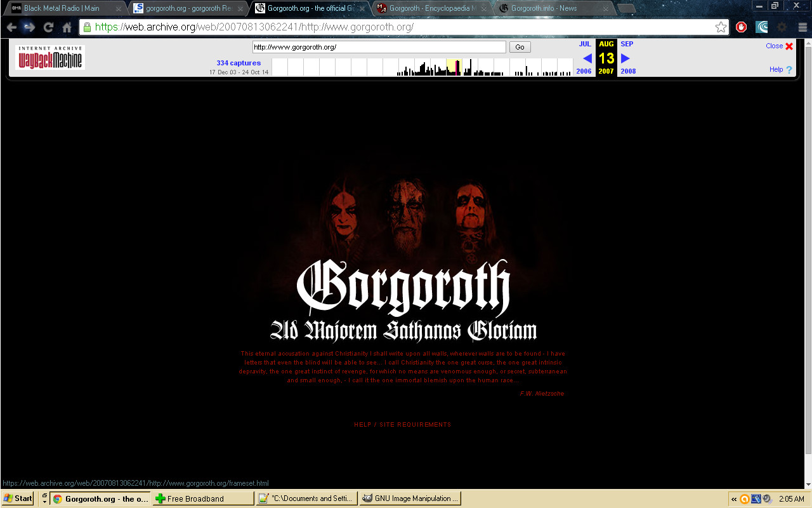812x508 pixels.
Task: Bookmark this page with the star icon
Action: tap(721, 27)
